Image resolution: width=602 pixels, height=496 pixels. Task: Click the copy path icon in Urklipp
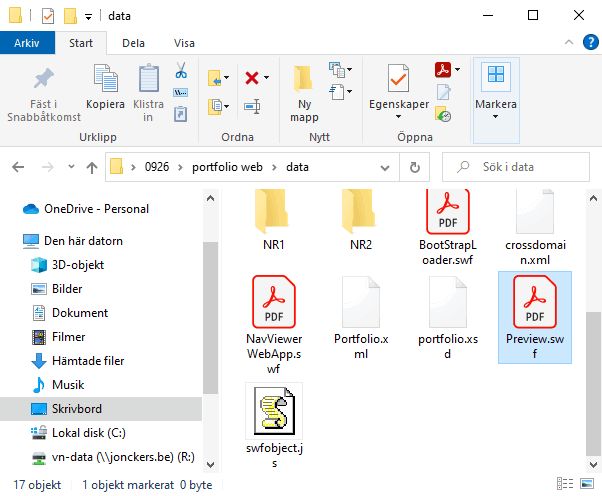[x=180, y=93]
